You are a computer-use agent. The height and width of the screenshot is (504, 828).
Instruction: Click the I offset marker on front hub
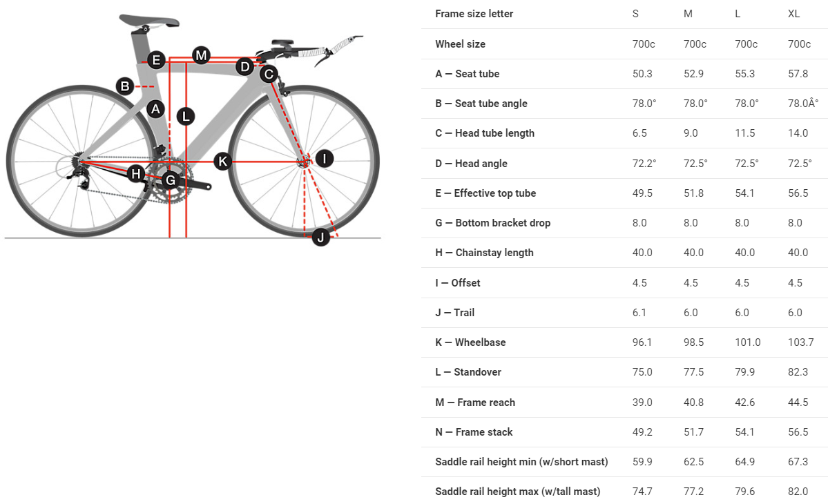click(324, 159)
